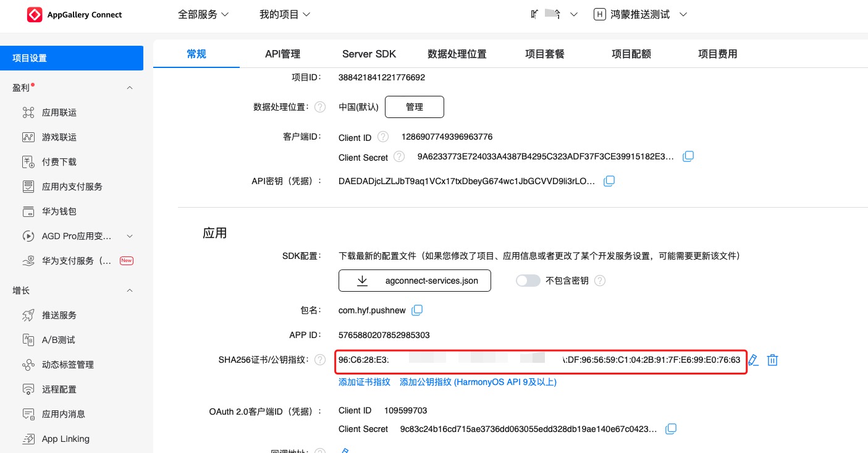Click the 应用 section heading

(x=215, y=233)
